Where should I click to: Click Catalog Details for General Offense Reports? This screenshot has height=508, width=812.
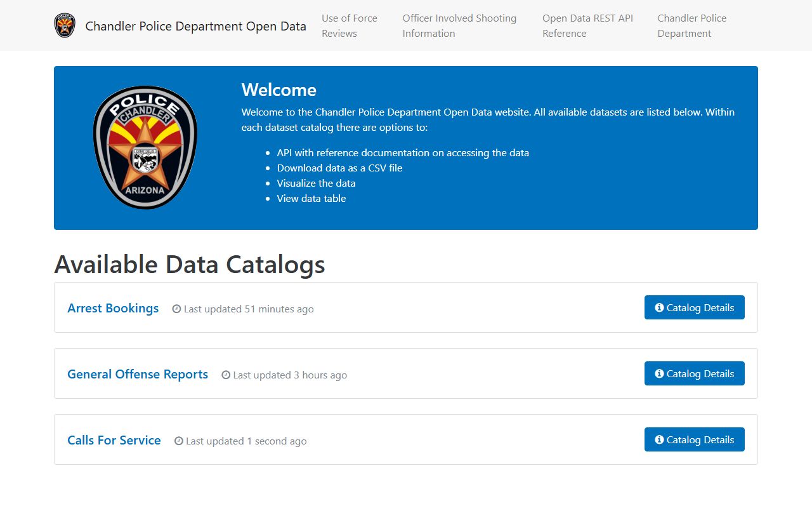tap(695, 373)
